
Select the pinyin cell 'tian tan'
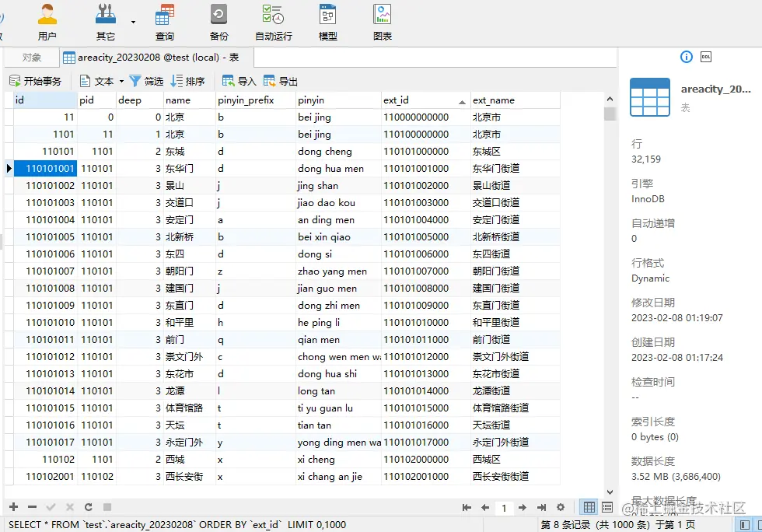point(338,425)
